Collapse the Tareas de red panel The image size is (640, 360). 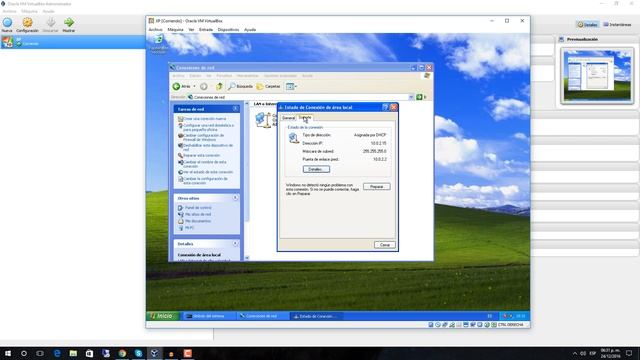[x=236, y=109]
